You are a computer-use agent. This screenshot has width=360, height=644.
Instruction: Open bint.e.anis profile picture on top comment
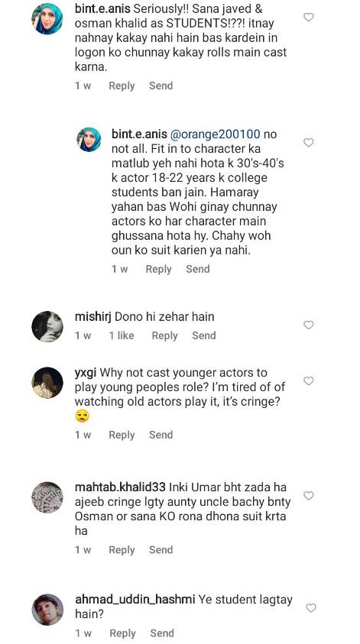47,19
